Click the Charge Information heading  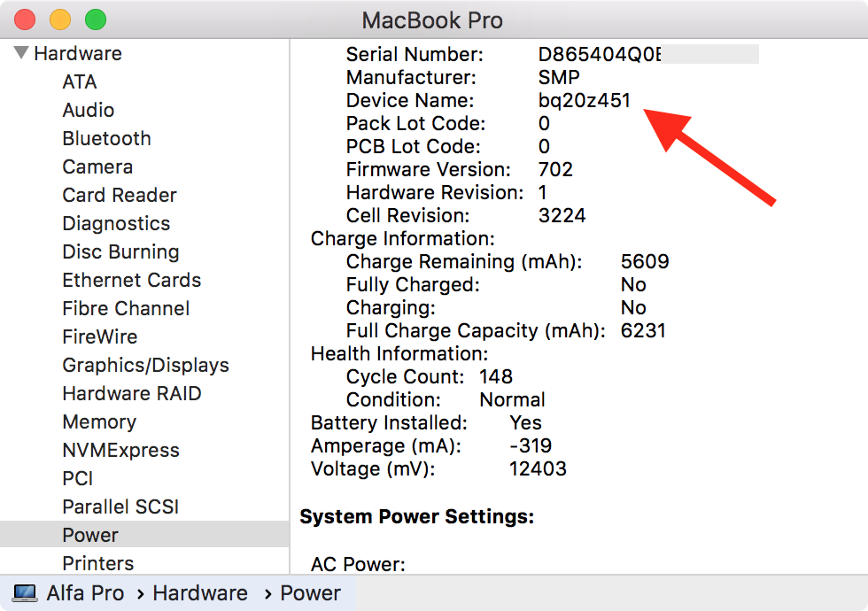[x=402, y=238]
